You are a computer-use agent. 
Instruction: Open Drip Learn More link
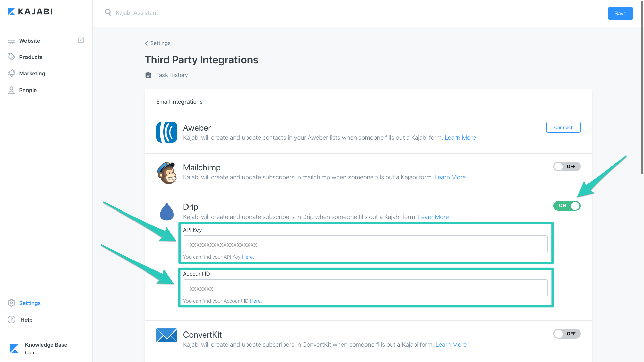pyautogui.click(x=433, y=217)
